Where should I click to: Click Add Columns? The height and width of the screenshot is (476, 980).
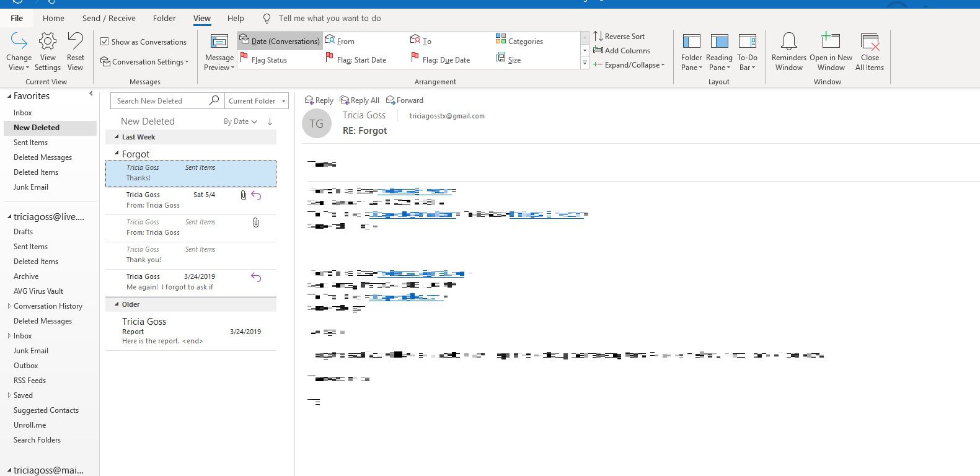[x=622, y=51]
